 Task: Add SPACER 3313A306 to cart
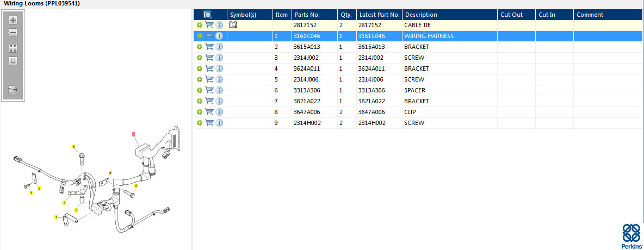tap(209, 90)
